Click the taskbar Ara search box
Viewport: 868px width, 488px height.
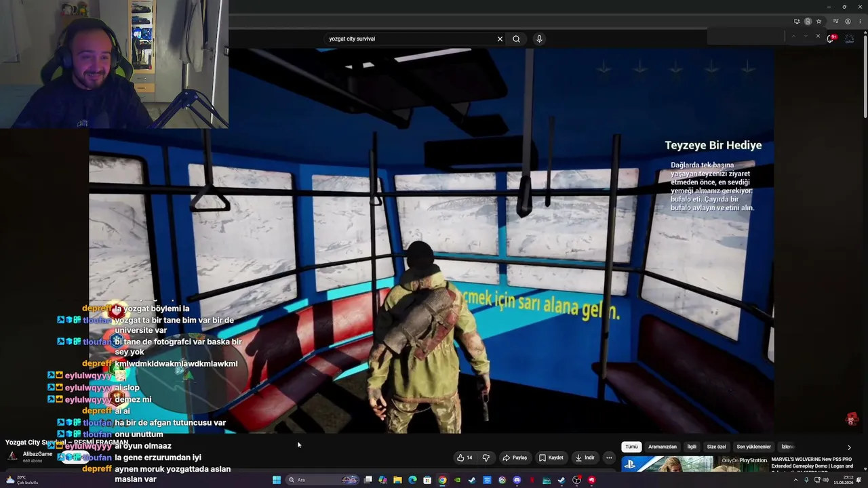322,480
